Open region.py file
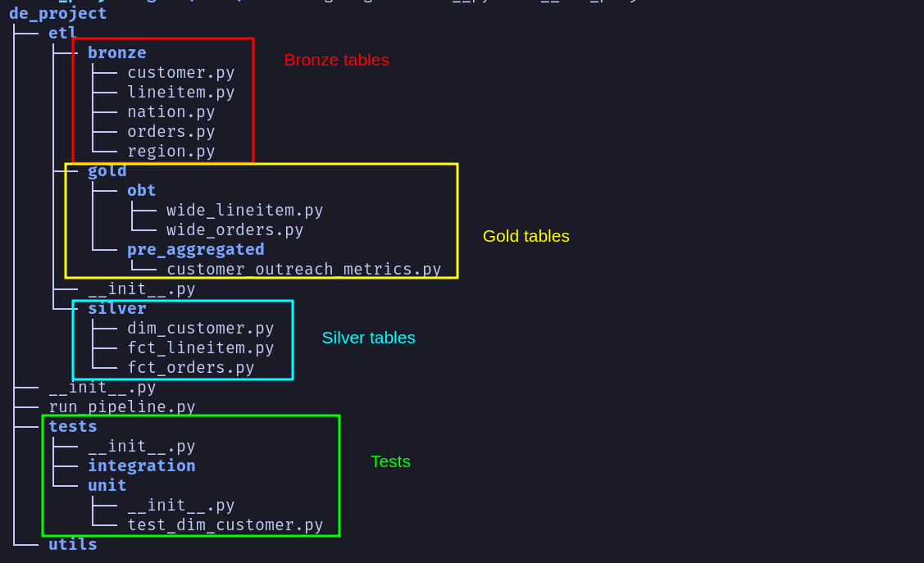The width and height of the screenshot is (924, 563). 171,151
